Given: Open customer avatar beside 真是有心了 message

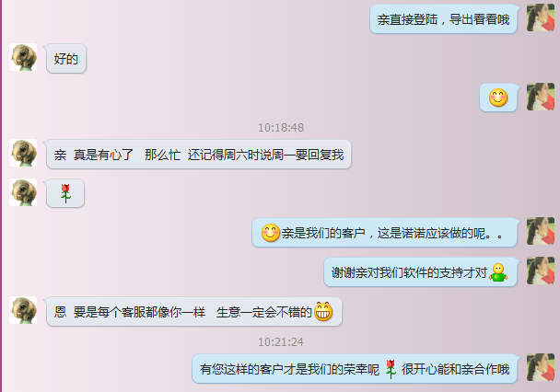Looking at the screenshot, I should tap(23, 153).
